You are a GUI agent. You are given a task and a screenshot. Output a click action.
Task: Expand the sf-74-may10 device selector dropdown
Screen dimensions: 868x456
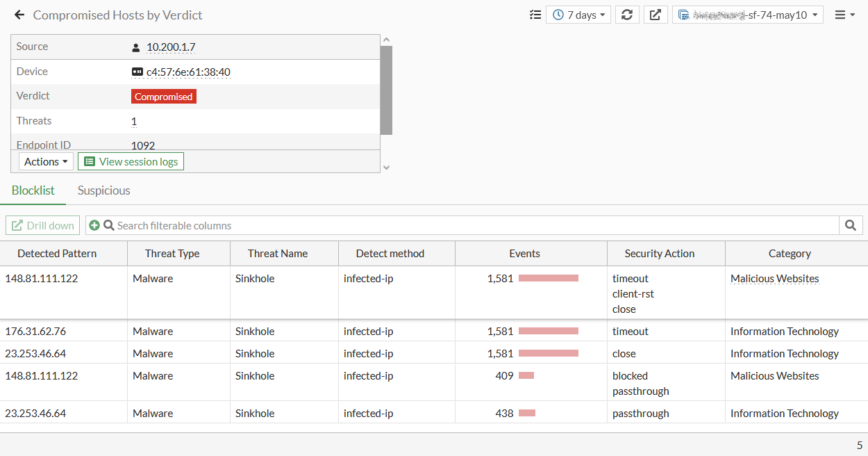[814, 15]
